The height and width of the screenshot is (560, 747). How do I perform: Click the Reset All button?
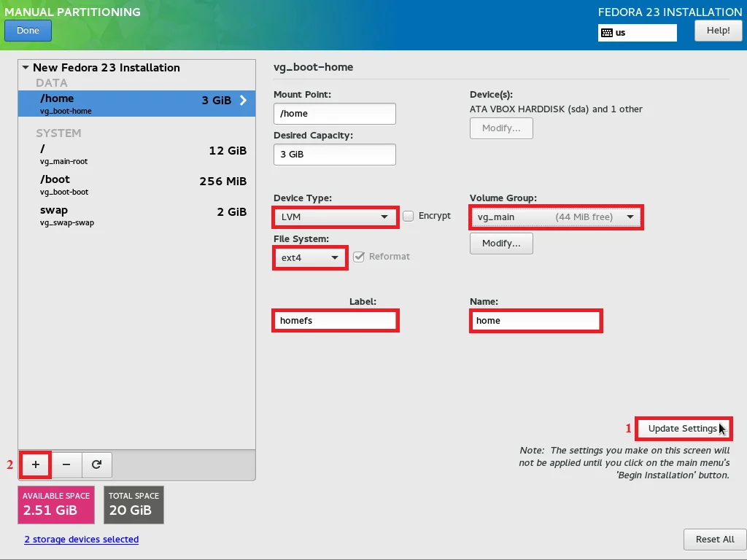click(715, 540)
